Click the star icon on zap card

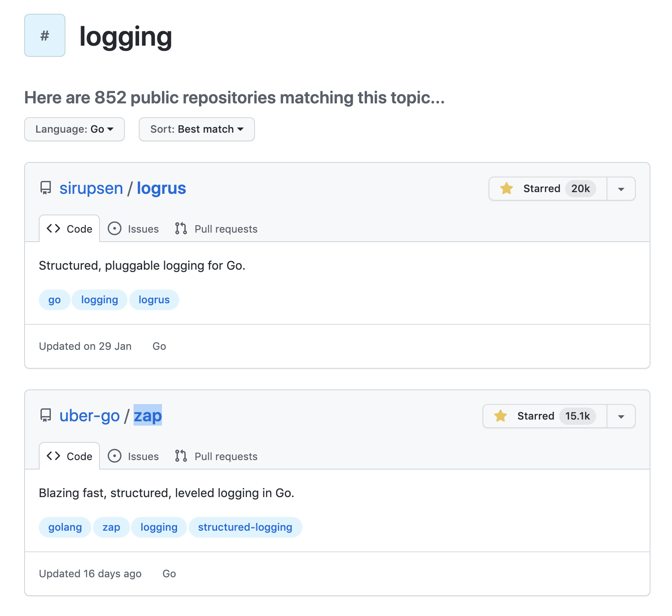pyautogui.click(x=501, y=416)
